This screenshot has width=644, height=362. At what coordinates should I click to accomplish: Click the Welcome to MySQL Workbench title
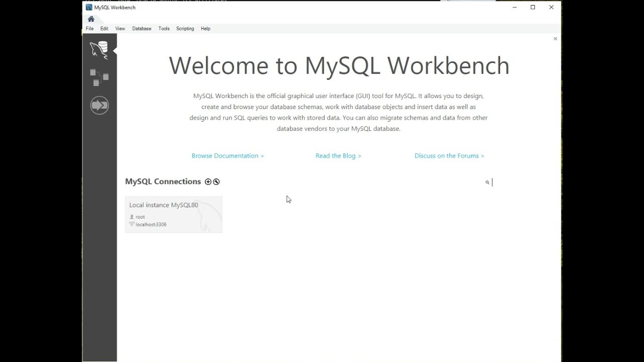coord(339,66)
